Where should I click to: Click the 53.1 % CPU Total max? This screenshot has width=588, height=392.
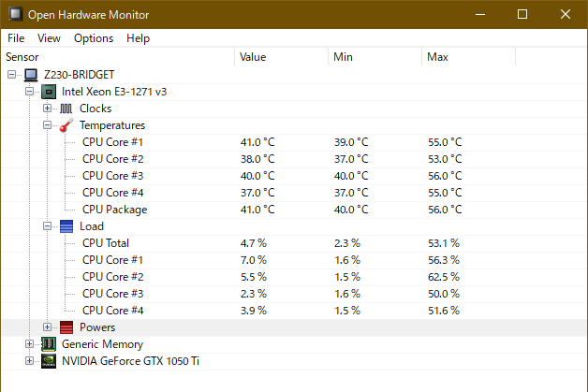tap(444, 243)
